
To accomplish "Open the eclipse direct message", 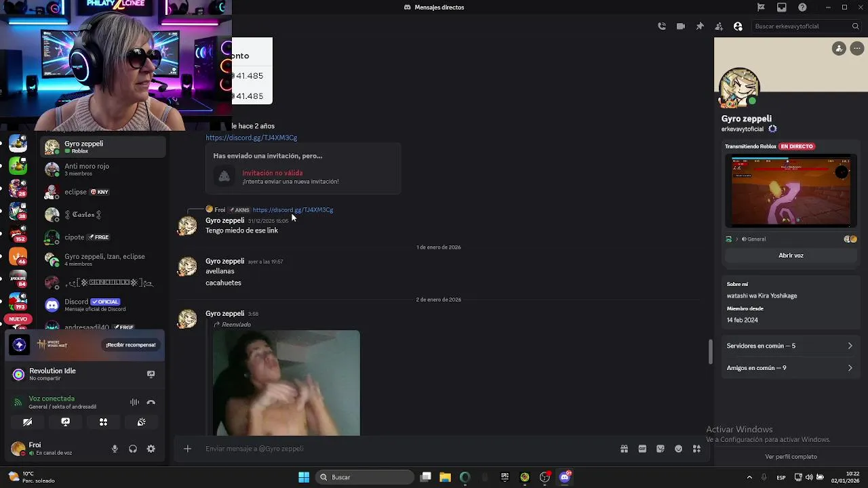I will coord(103,192).
